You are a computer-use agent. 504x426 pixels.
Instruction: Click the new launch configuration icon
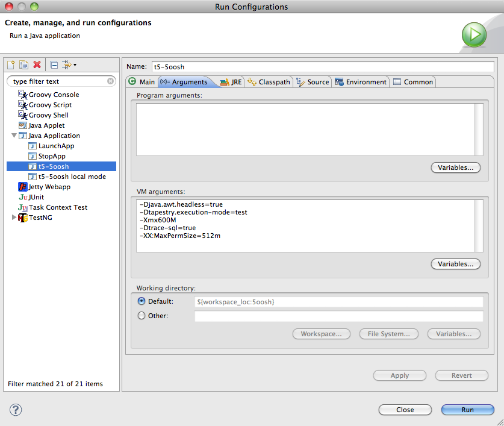pos(11,64)
